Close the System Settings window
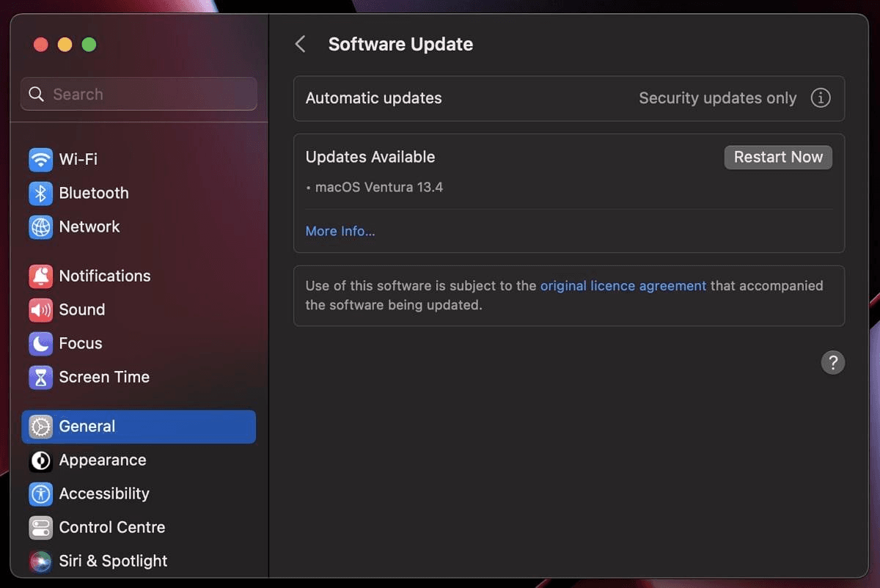Viewport: 880px width, 588px height. pyautogui.click(x=41, y=45)
